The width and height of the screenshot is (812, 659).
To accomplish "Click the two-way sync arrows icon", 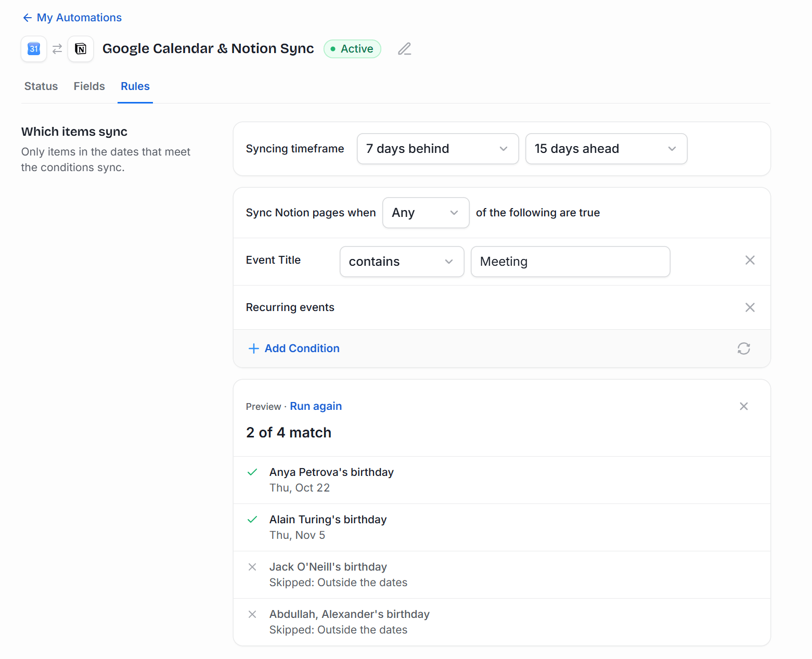I will (57, 49).
